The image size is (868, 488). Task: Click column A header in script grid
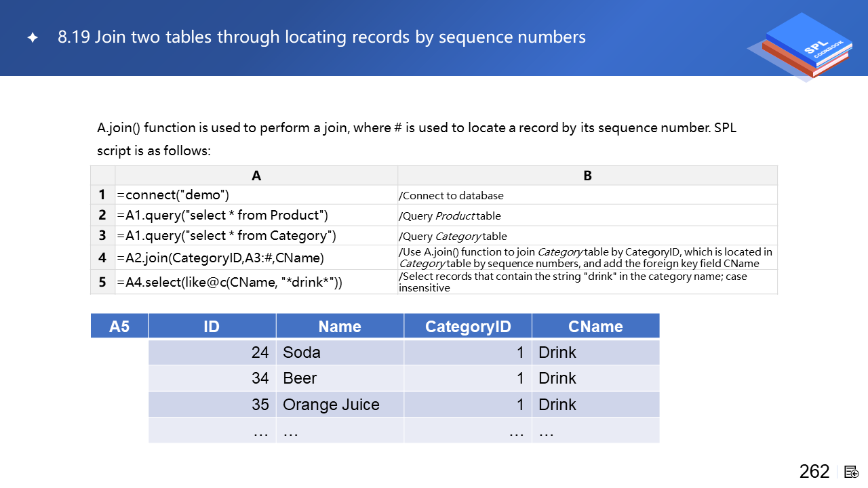click(256, 176)
